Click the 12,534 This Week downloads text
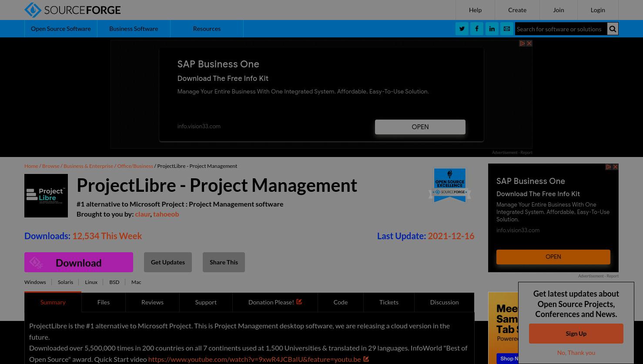 [x=107, y=236]
